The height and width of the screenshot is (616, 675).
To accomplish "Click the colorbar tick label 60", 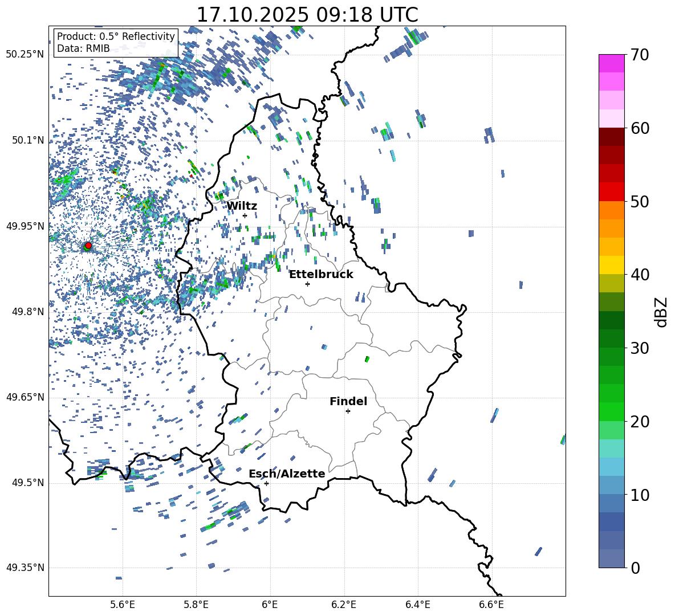I will click(640, 128).
